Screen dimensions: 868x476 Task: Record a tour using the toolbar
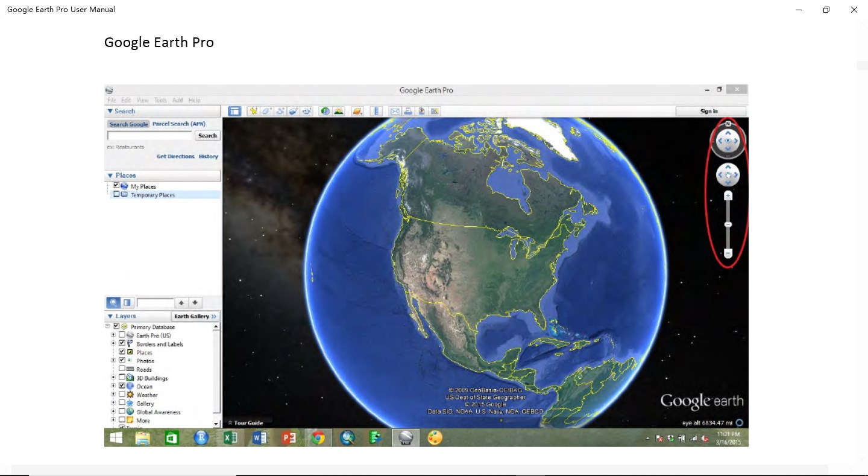307,111
